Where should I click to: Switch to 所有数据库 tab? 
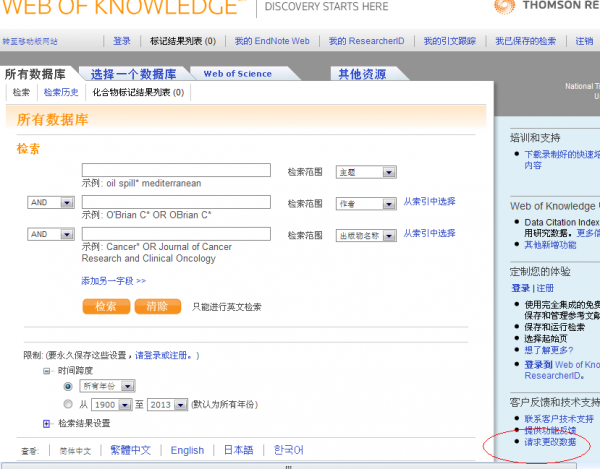(35, 74)
